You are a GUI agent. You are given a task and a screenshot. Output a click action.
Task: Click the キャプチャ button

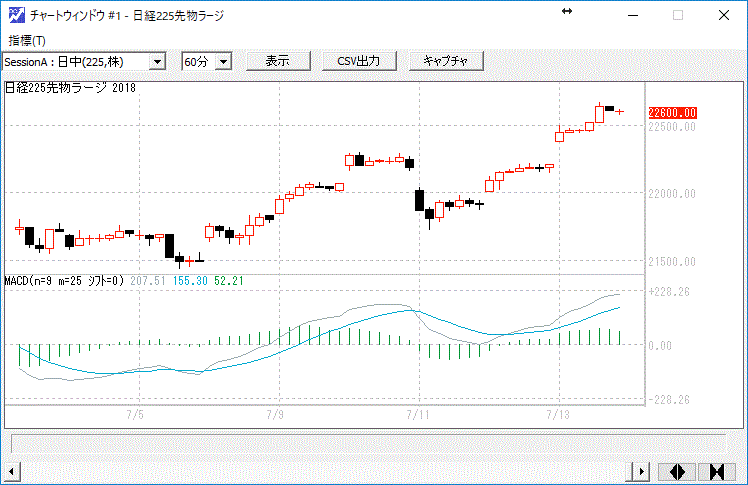click(x=446, y=61)
